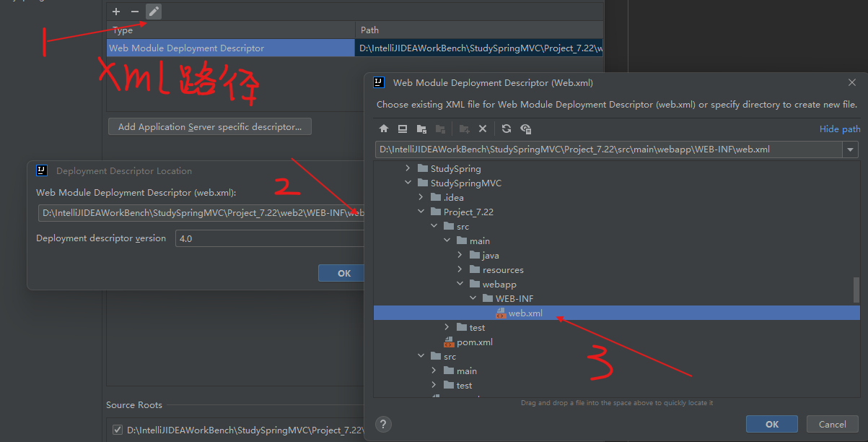
Task: Add a new deployment descriptor with plus
Action: coord(116,12)
